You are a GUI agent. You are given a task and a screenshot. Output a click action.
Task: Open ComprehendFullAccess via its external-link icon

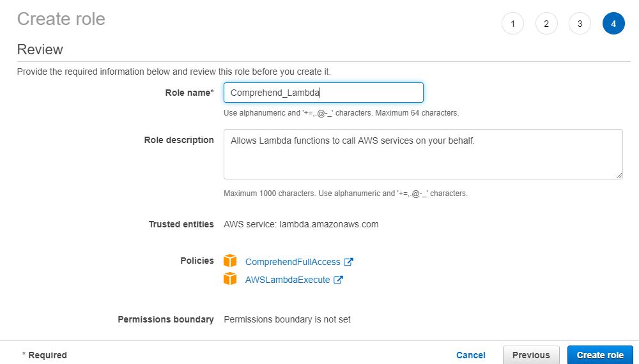click(349, 262)
